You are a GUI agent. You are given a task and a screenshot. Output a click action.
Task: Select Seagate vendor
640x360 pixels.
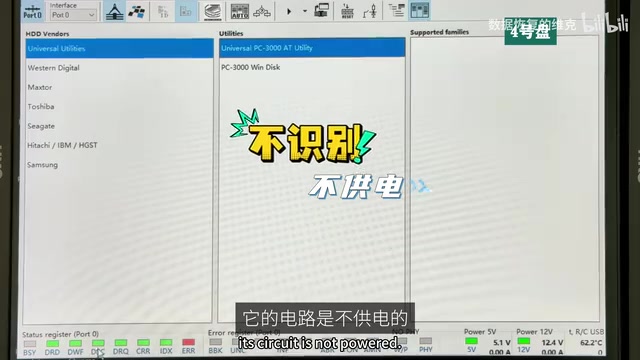[x=120, y=126]
